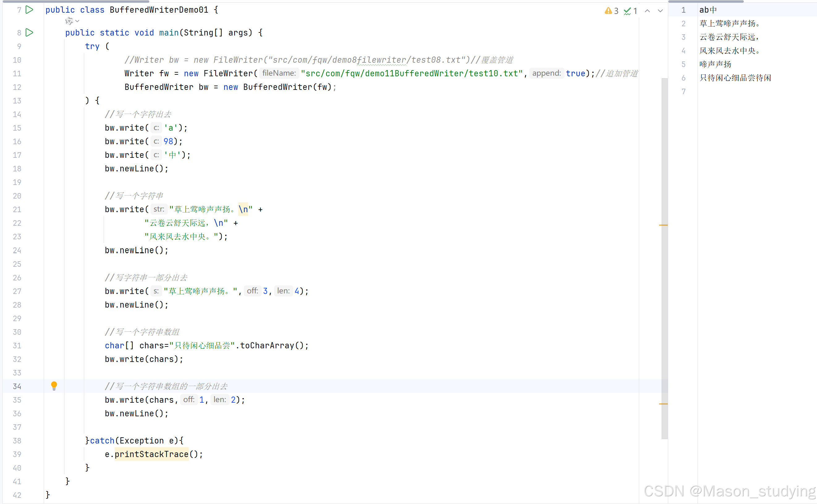Click the run icon beside class BufferedWriterDemo01

[29, 10]
